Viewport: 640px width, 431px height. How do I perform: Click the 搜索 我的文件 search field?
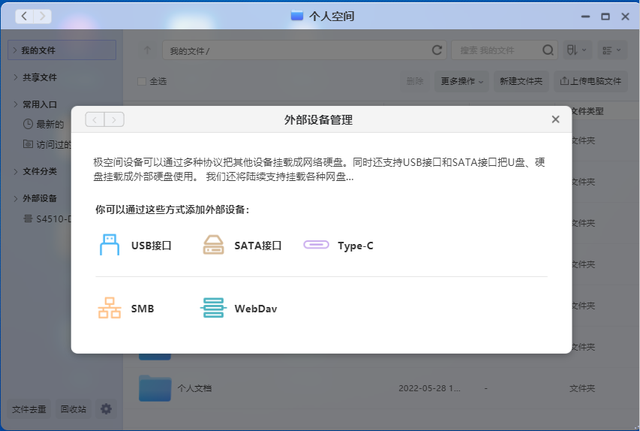[x=504, y=50]
